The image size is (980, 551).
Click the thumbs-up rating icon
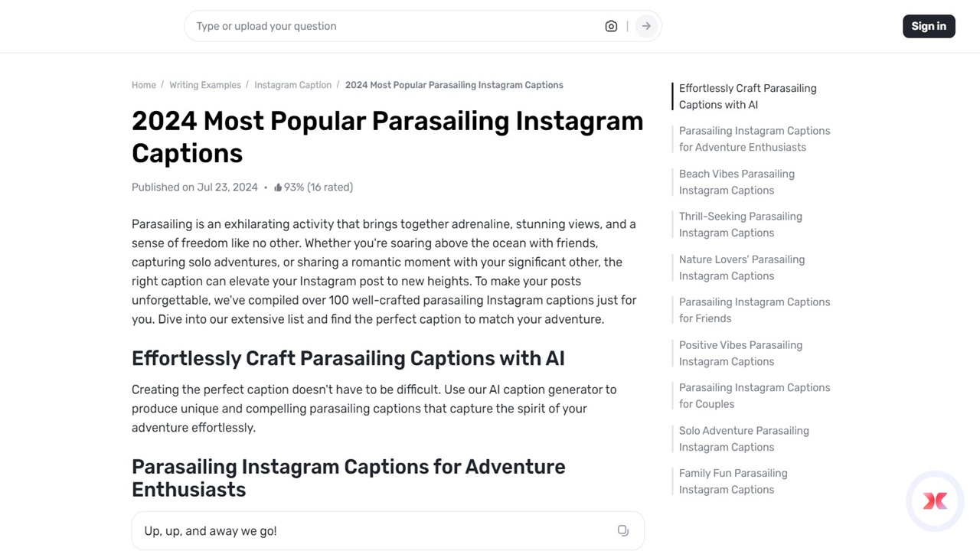(x=279, y=186)
